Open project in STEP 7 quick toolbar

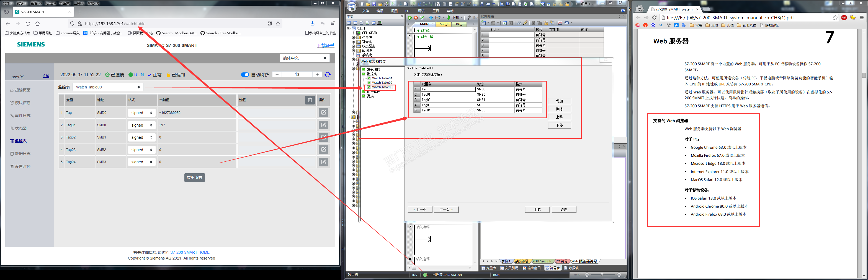point(368,4)
